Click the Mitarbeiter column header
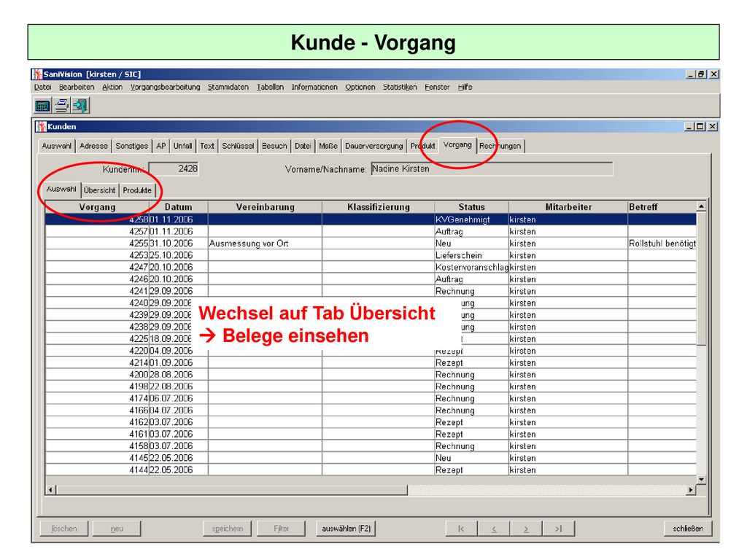Screen dimensions: 747x560 click(x=568, y=207)
